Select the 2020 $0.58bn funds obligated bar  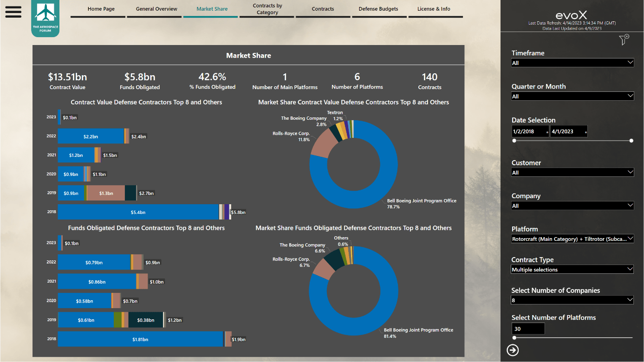click(84, 301)
